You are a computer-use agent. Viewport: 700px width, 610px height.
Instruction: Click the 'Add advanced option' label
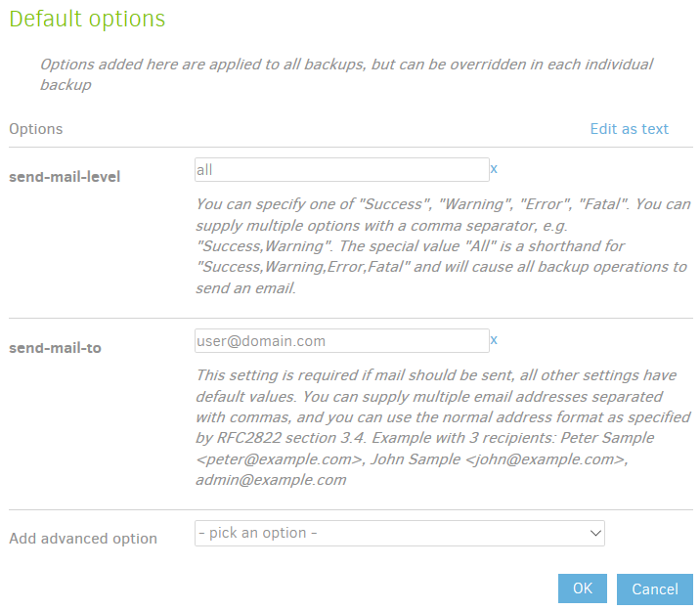click(x=83, y=539)
